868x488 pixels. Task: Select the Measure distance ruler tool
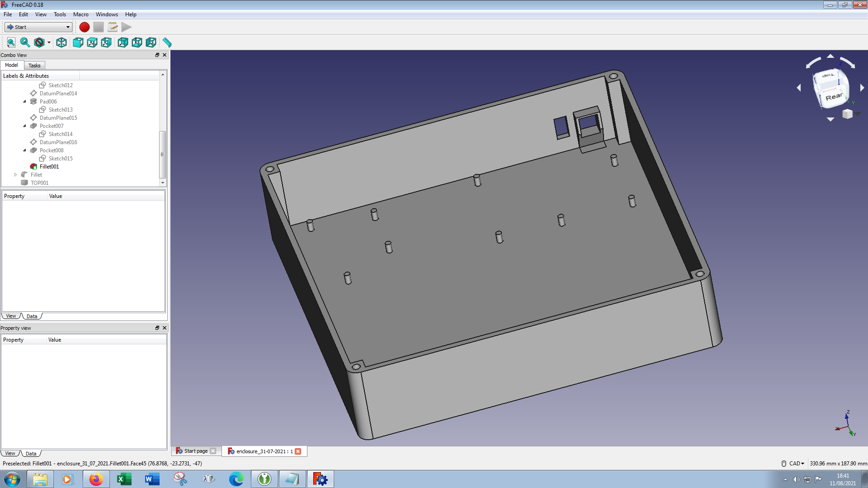tap(167, 42)
